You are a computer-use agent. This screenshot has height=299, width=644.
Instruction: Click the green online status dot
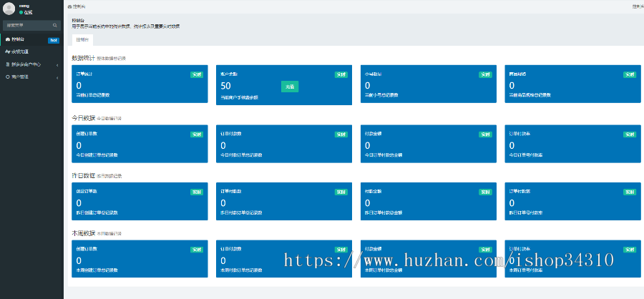coord(21,12)
